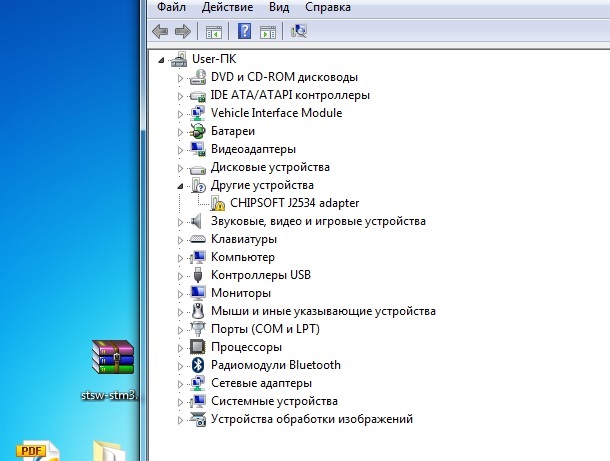The image size is (610, 461).
Task: Click the show/hide console tree toolbar icon
Action: [214, 32]
